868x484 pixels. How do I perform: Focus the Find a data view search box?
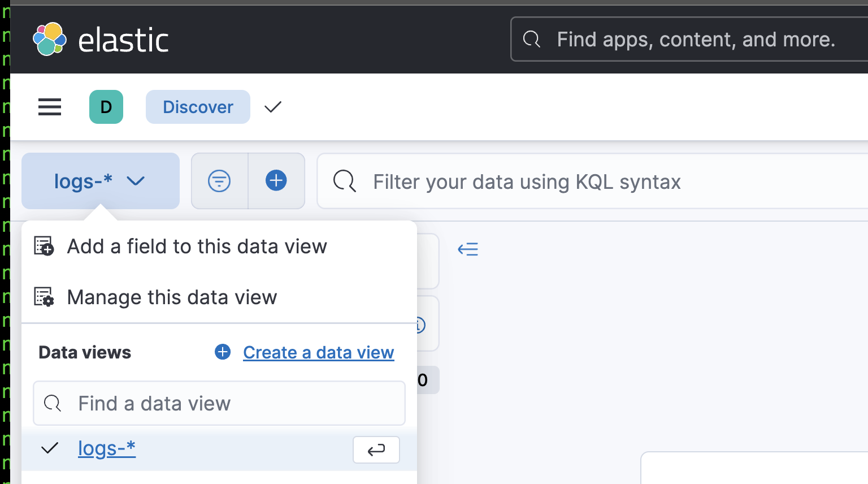click(x=219, y=403)
